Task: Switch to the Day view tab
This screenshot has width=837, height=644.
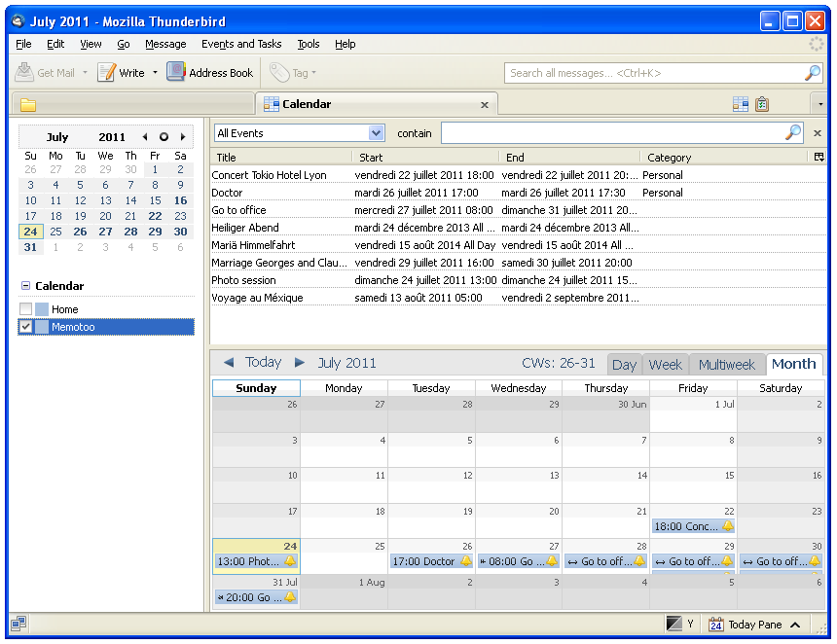Action: (624, 365)
